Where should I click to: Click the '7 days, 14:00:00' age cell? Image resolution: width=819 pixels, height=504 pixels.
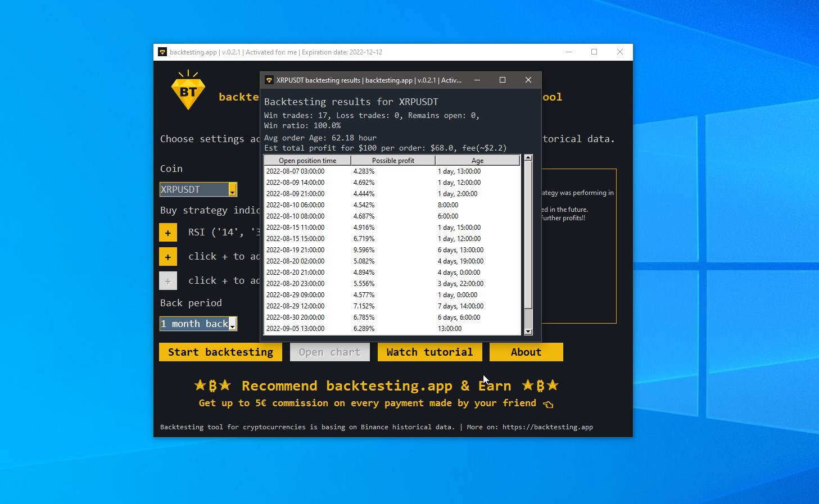pyautogui.click(x=460, y=306)
